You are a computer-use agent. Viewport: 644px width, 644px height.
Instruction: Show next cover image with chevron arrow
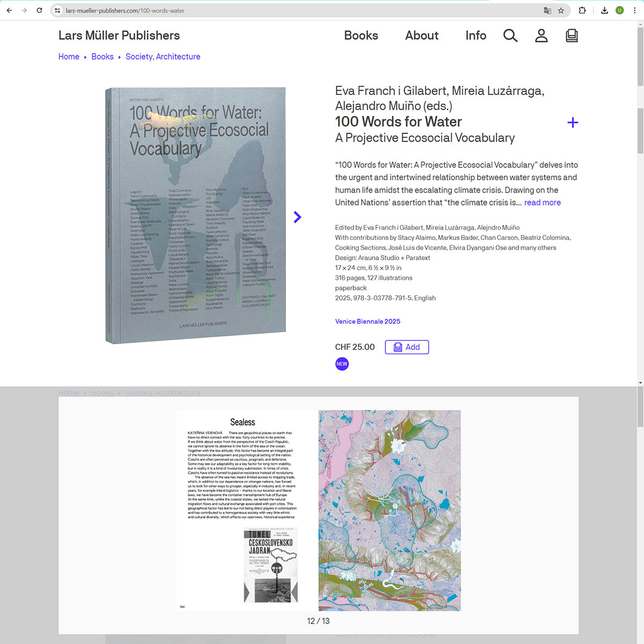pyautogui.click(x=297, y=217)
